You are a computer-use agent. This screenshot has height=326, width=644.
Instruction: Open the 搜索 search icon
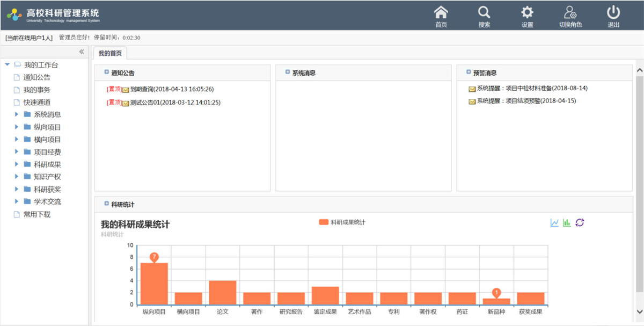[484, 13]
